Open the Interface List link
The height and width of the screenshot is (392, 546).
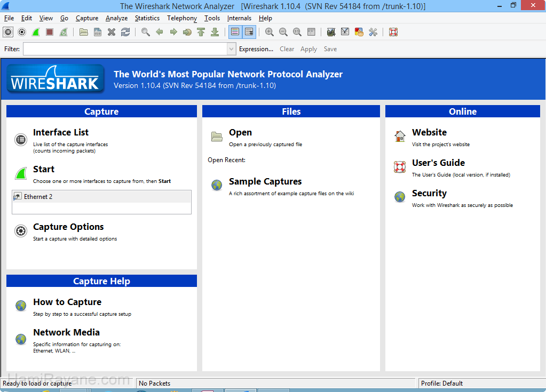61,132
